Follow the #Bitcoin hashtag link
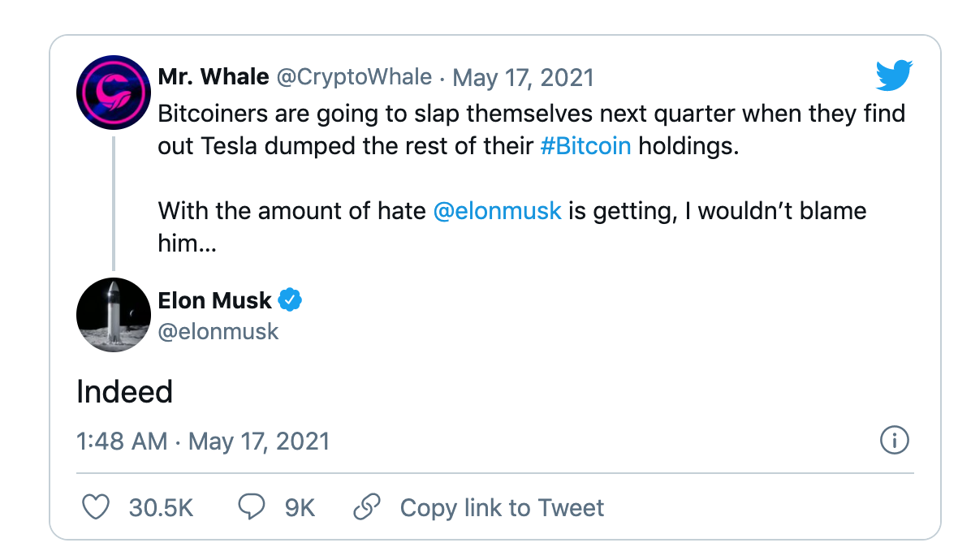 (x=585, y=148)
